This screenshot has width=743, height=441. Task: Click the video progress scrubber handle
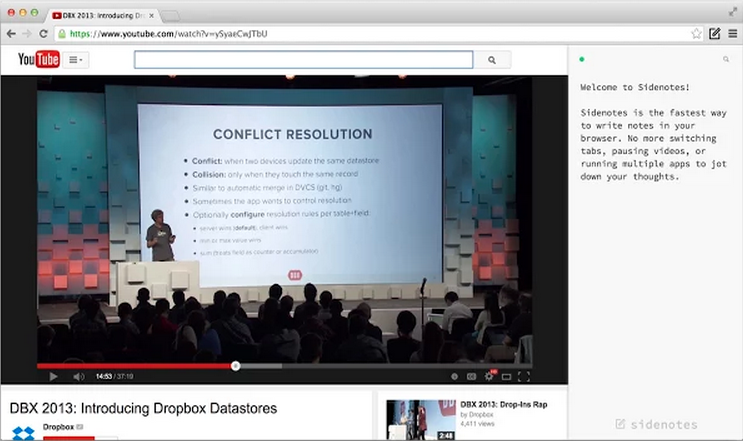pyautogui.click(x=236, y=366)
